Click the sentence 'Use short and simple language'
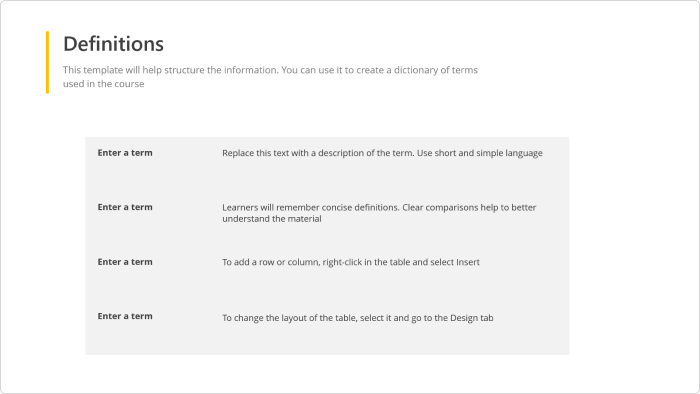Viewport: 700px width, 394px height. click(480, 153)
